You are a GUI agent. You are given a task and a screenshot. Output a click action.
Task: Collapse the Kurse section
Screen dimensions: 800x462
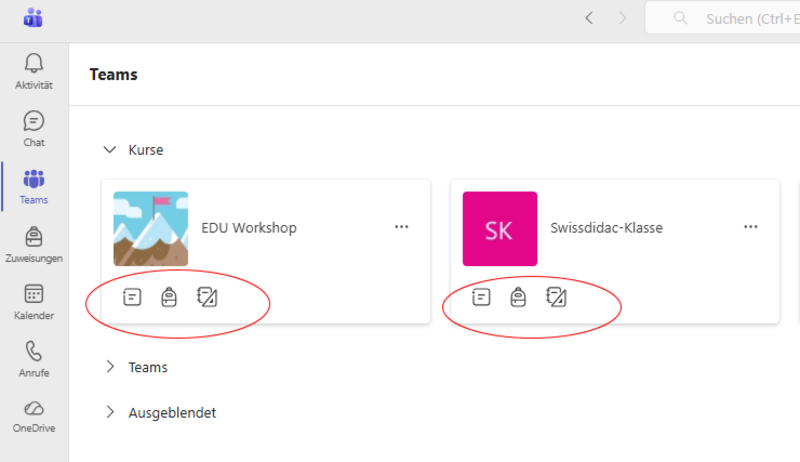click(110, 150)
